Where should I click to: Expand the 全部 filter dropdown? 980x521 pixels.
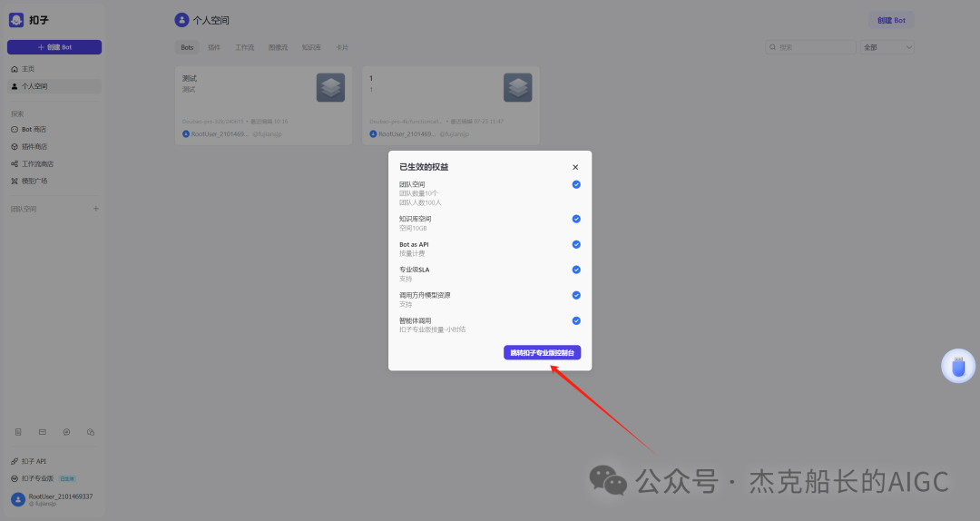click(x=887, y=47)
